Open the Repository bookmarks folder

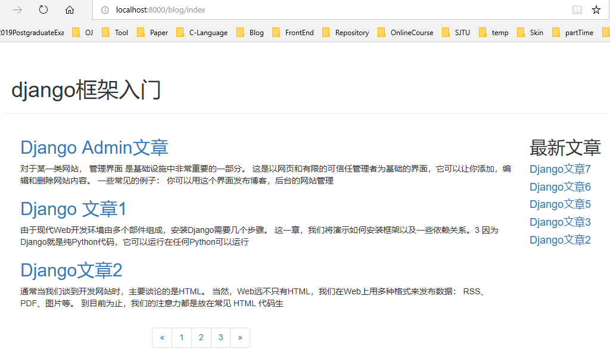tap(346, 32)
